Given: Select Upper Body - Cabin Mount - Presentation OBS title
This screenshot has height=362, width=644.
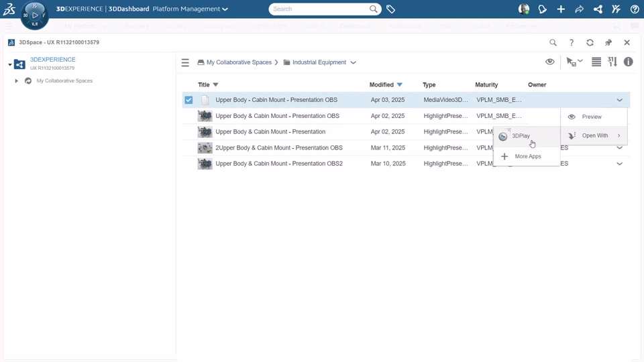Looking at the screenshot, I should [276, 100].
